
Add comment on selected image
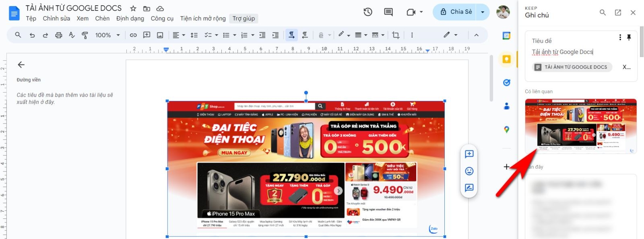pos(469,154)
